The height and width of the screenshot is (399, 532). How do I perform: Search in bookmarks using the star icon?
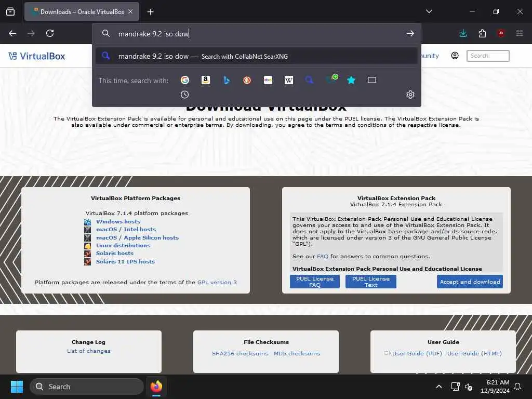click(351, 80)
